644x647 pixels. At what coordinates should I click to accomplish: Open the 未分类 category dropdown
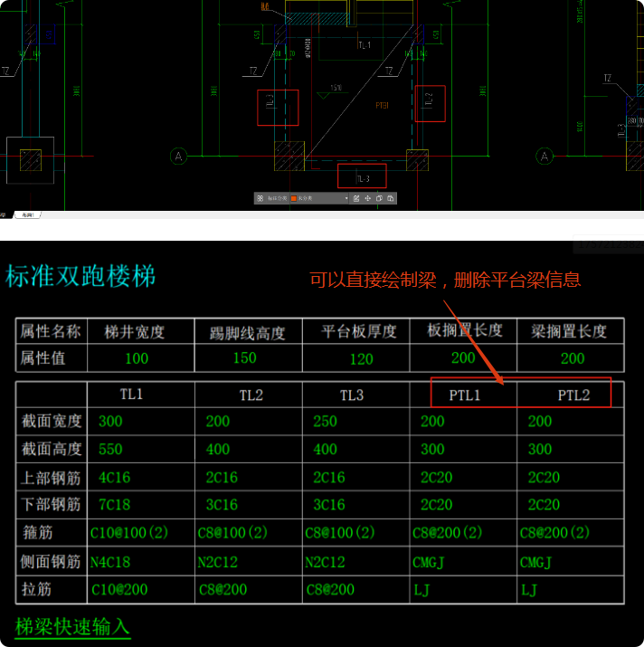(x=319, y=198)
